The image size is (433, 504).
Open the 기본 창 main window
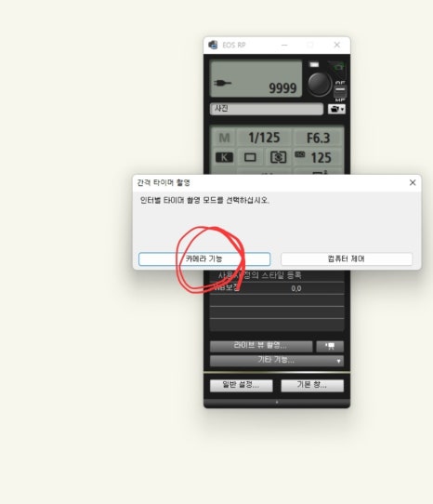click(x=312, y=385)
